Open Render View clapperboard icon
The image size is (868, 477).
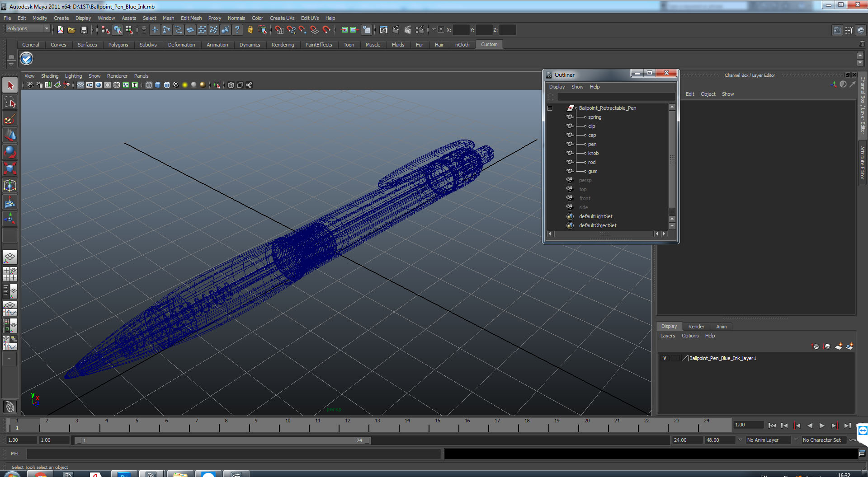(383, 30)
